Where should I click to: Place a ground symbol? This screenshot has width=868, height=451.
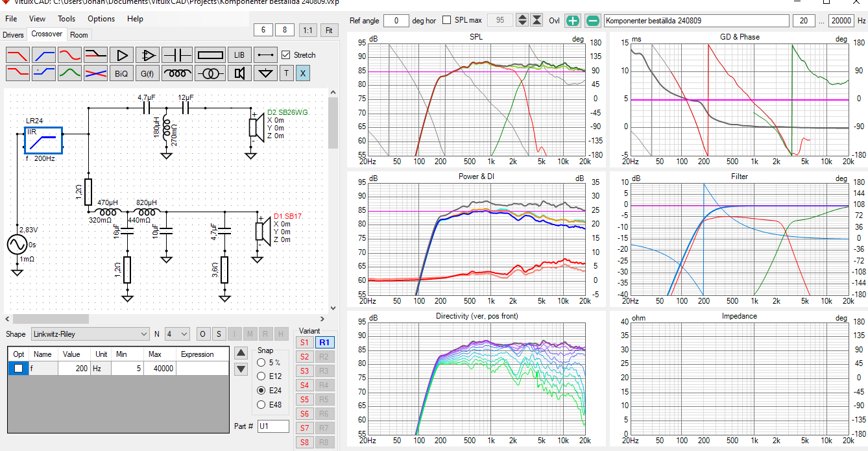pos(265,73)
